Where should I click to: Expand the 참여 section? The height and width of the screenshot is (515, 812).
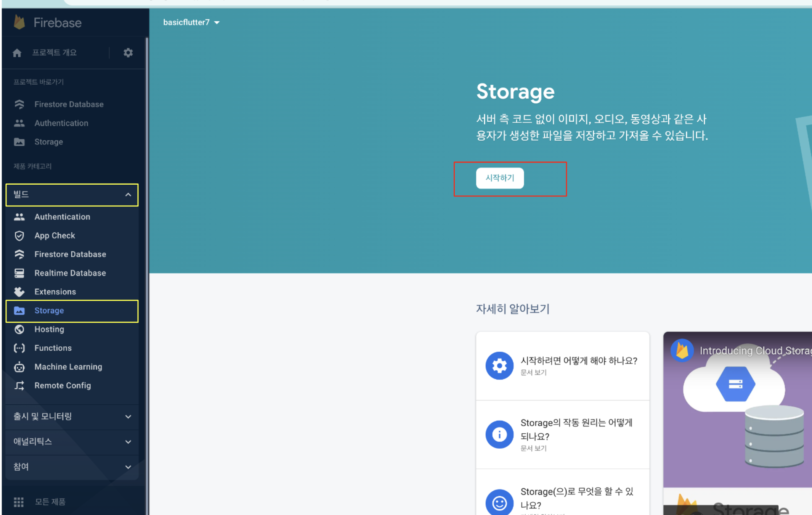tap(128, 467)
